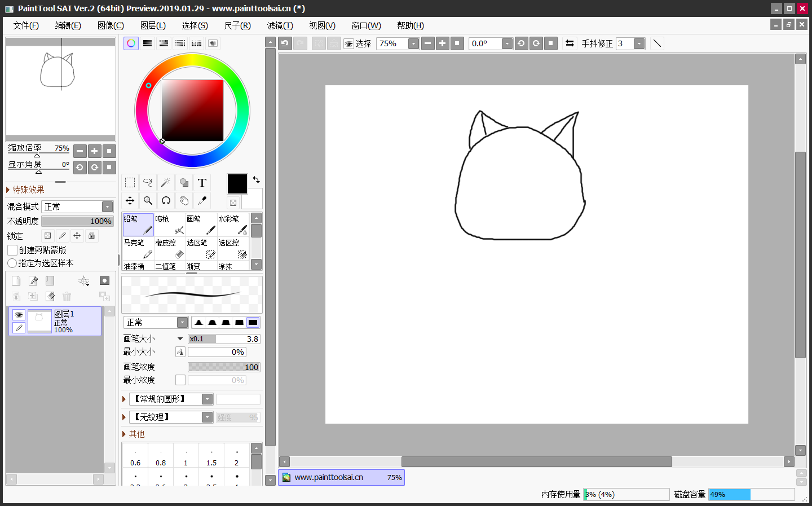
Task: Swap foreground and background colors
Action: coord(256,180)
